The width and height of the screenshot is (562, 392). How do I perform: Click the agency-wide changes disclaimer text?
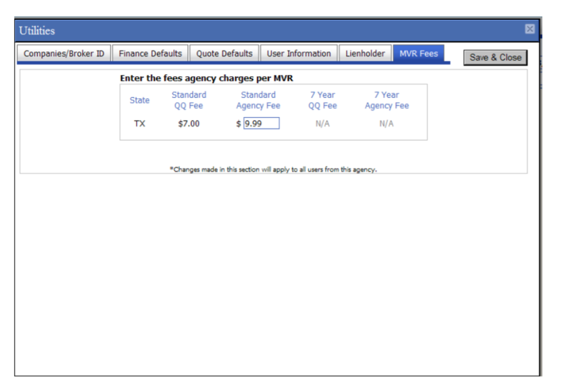coord(273,169)
